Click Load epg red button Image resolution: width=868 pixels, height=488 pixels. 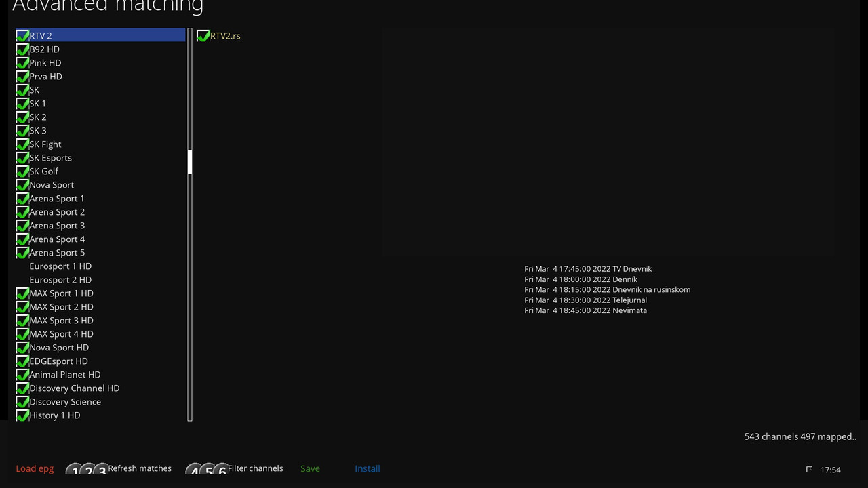(x=35, y=468)
